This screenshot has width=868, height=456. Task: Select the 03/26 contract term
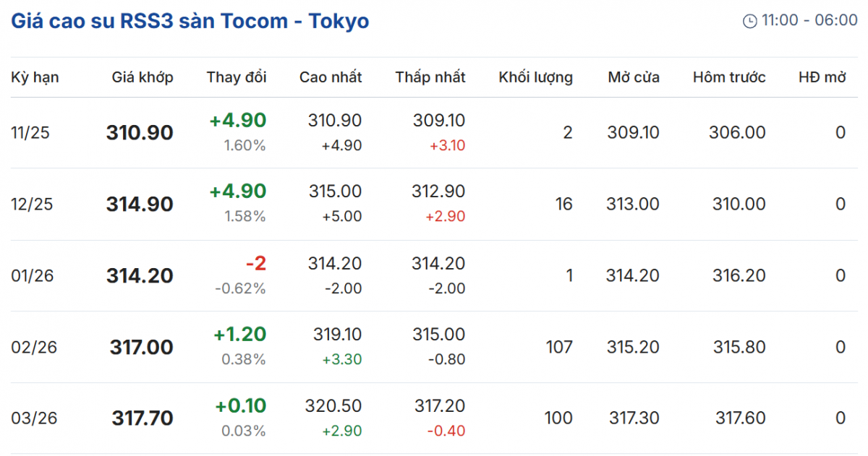click(32, 418)
